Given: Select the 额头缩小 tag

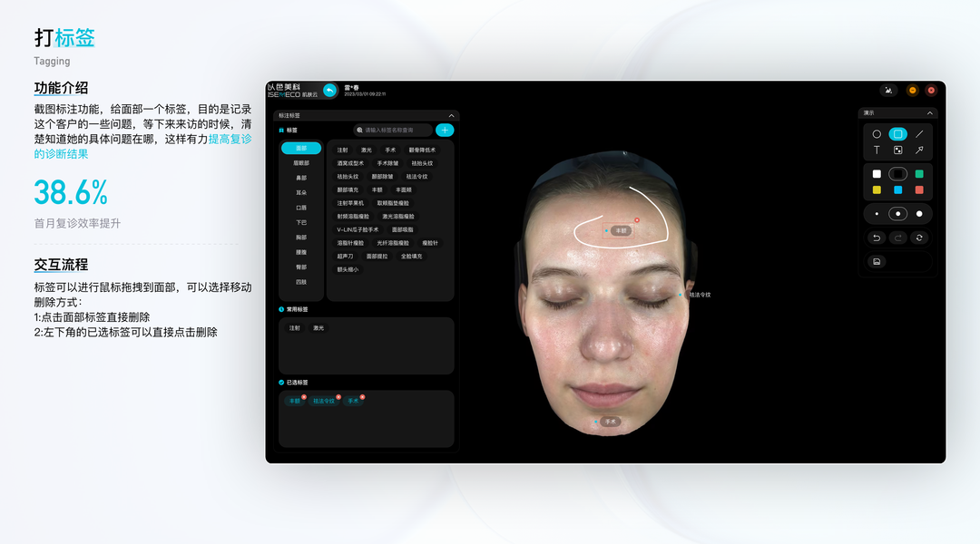Looking at the screenshot, I should tap(348, 270).
